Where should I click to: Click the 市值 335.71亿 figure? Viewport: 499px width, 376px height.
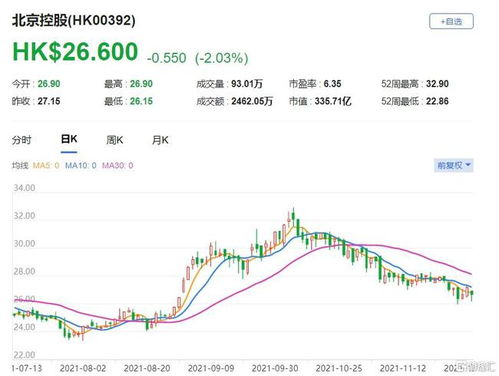coord(333,101)
